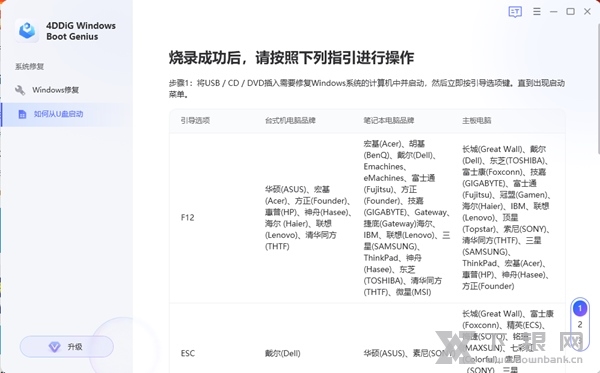Click the 华硕(ASUS)、索尼 cell in ESC row
Viewport: 600px width, 373px height.
(408, 353)
